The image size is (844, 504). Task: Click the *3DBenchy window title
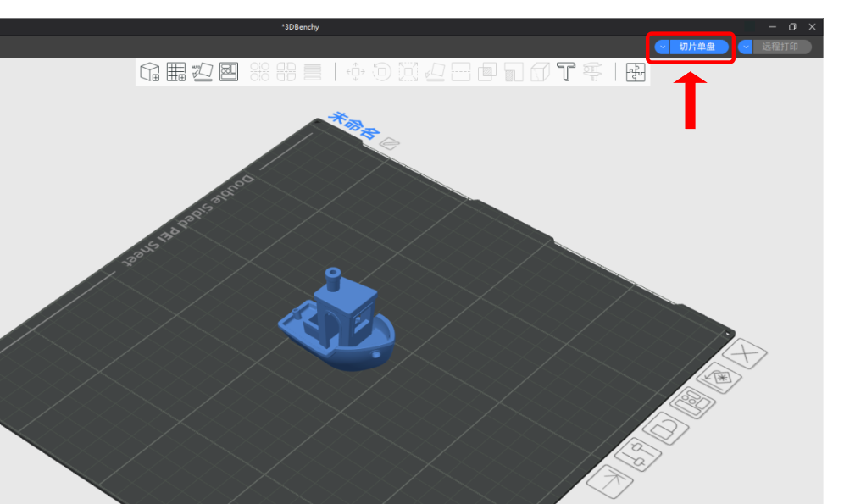point(300,27)
